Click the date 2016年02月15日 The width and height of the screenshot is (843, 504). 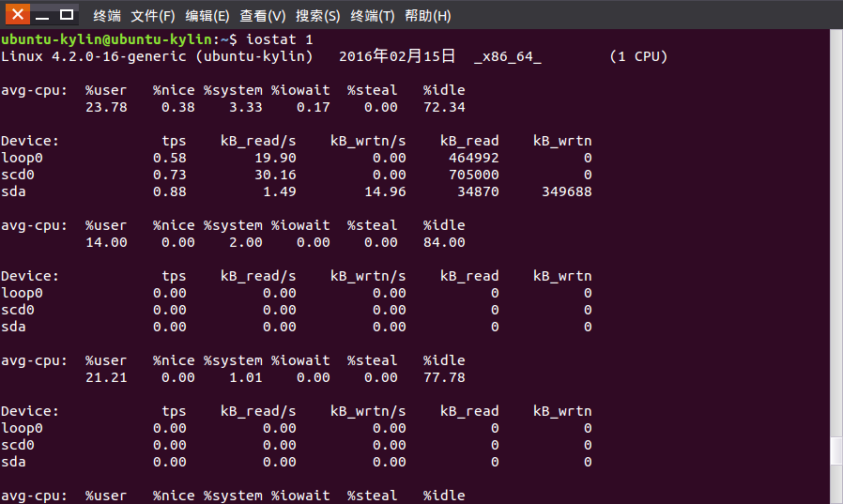(397, 56)
